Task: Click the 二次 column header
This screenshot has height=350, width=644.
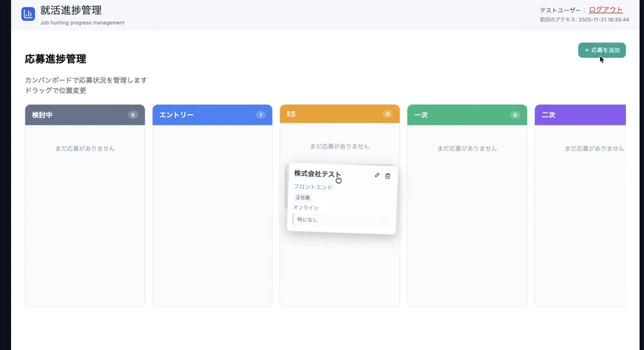Action: [x=549, y=115]
